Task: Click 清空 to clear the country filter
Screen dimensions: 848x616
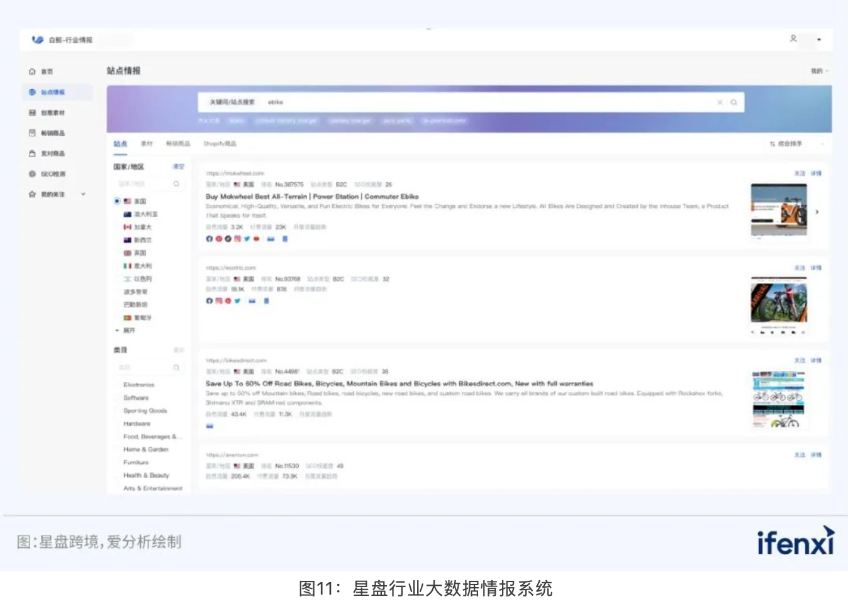Action: click(179, 167)
